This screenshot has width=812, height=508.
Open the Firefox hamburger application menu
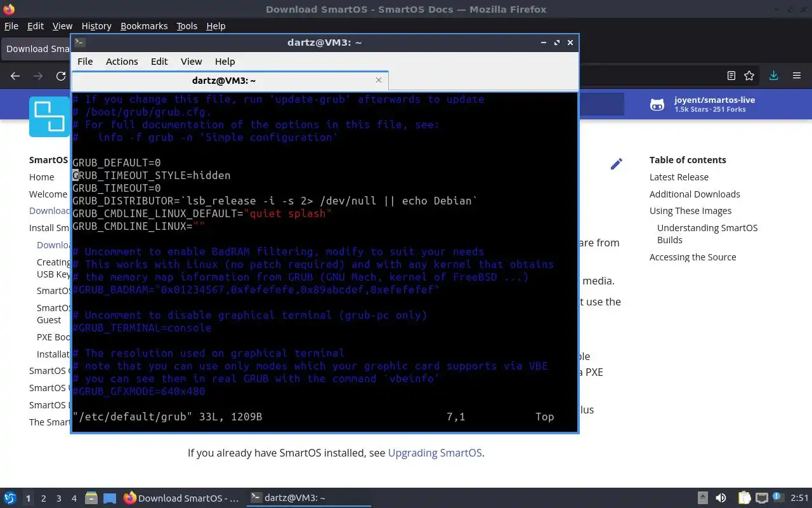797,76
